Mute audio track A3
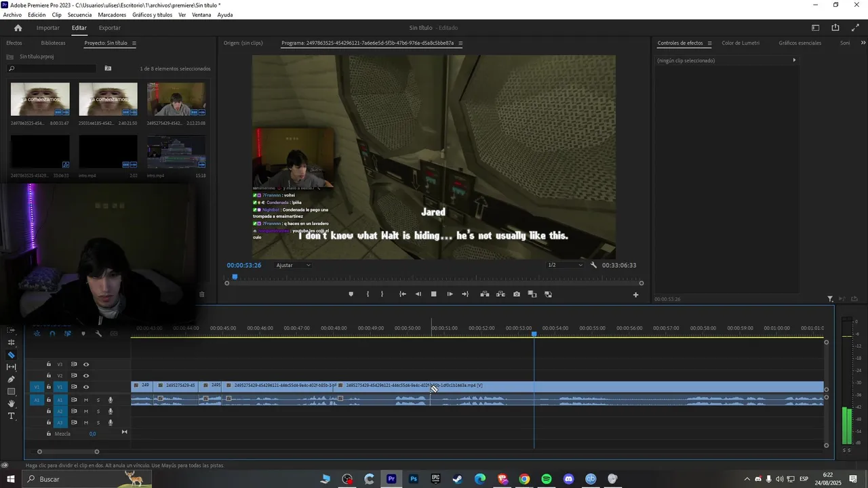The height and width of the screenshot is (488, 868). [86, 422]
